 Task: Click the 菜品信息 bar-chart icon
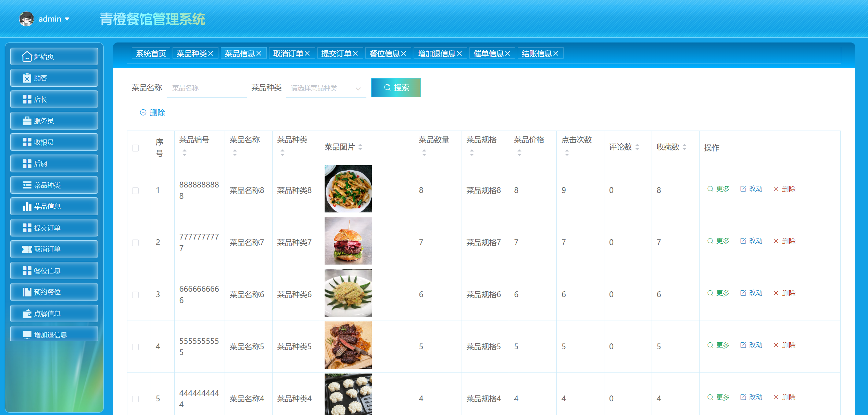[27, 206]
